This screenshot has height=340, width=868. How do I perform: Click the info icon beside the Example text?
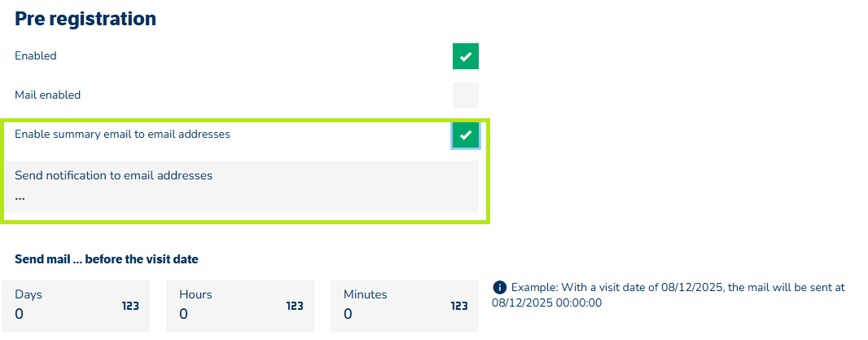(x=500, y=288)
